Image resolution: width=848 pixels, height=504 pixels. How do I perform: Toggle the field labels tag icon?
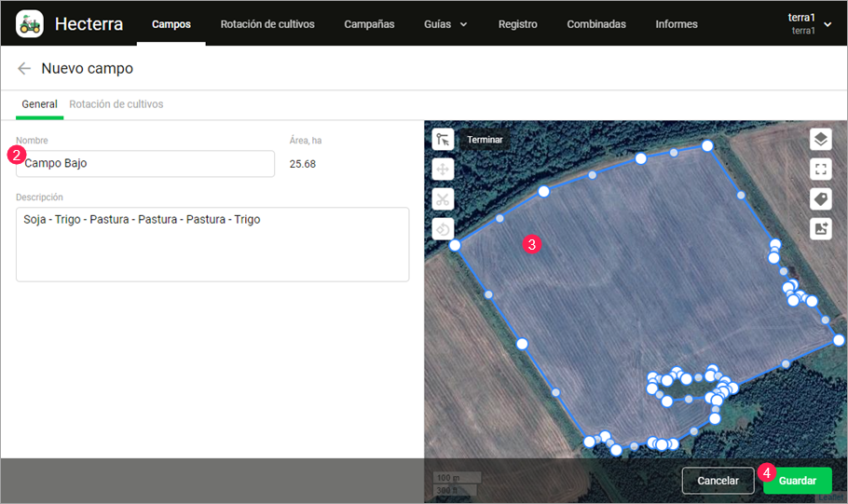point(820,199)
